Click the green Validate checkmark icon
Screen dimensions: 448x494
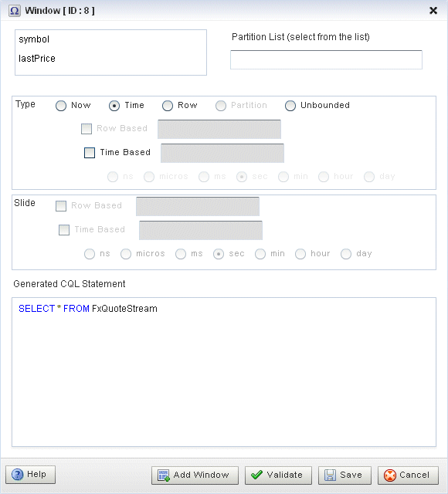256,475
